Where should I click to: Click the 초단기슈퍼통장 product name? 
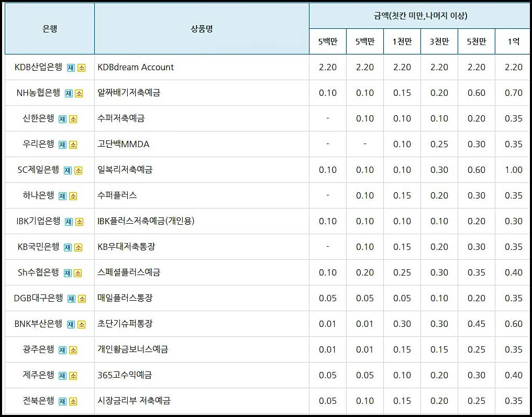pos(125,324)
